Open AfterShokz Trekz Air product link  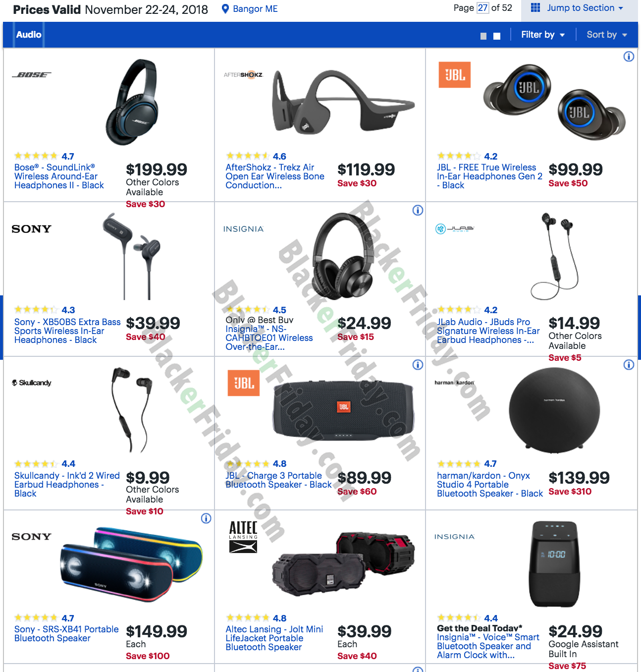[275, 176]
